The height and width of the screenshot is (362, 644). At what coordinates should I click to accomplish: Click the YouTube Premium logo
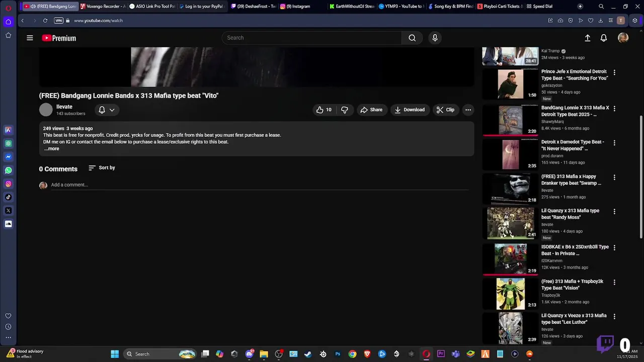click(59, 38)
